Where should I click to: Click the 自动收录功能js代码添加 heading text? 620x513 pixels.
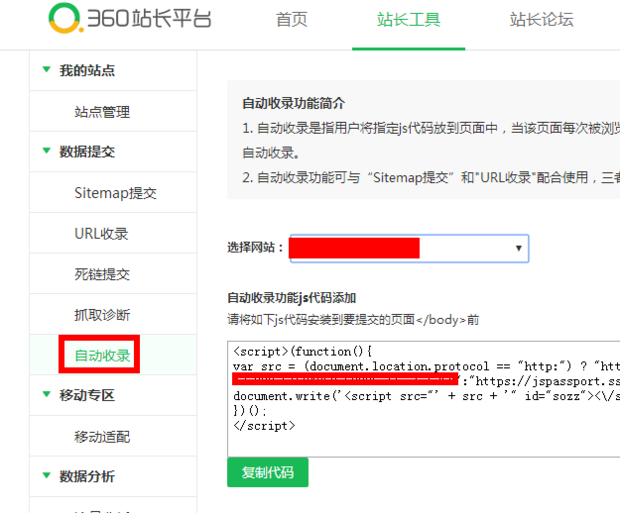(x=292, y=298)
